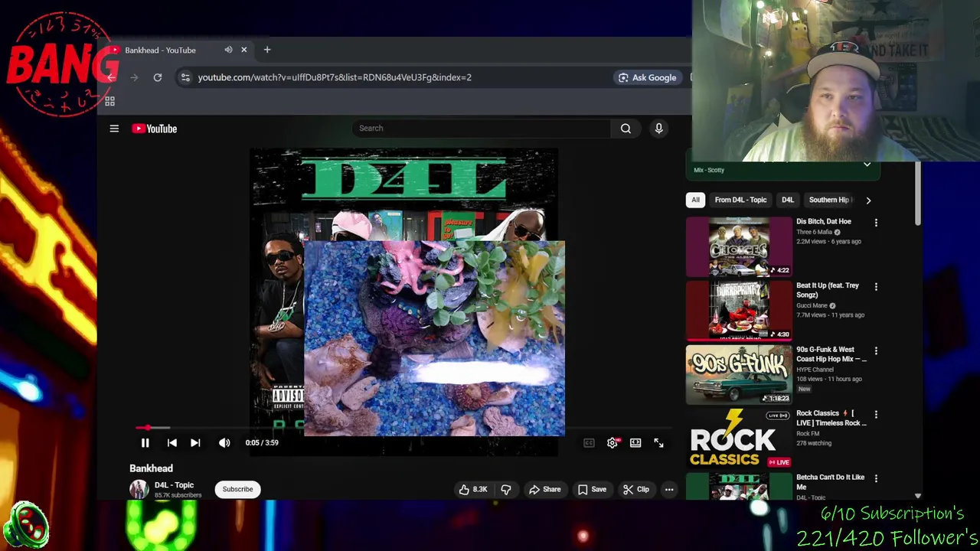
Task: Open options menu for 90s G-Funk mix
Action: pos(876,350)
